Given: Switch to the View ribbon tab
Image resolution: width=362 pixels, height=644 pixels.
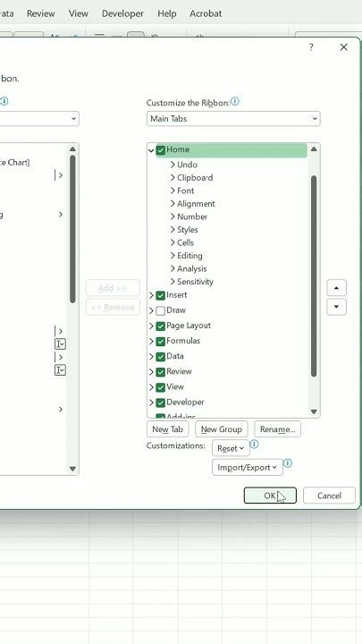Looking at the screenshot, I should click(79, 13).
